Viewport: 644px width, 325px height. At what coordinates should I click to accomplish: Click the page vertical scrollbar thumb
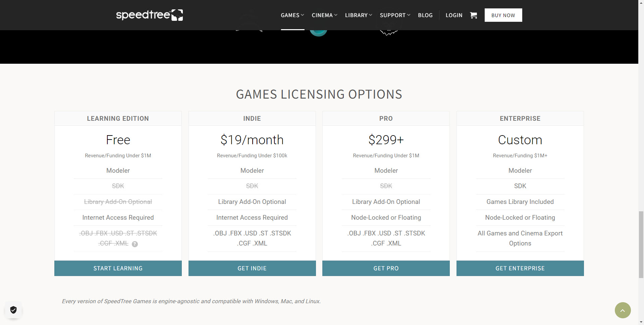coord(641,245)
